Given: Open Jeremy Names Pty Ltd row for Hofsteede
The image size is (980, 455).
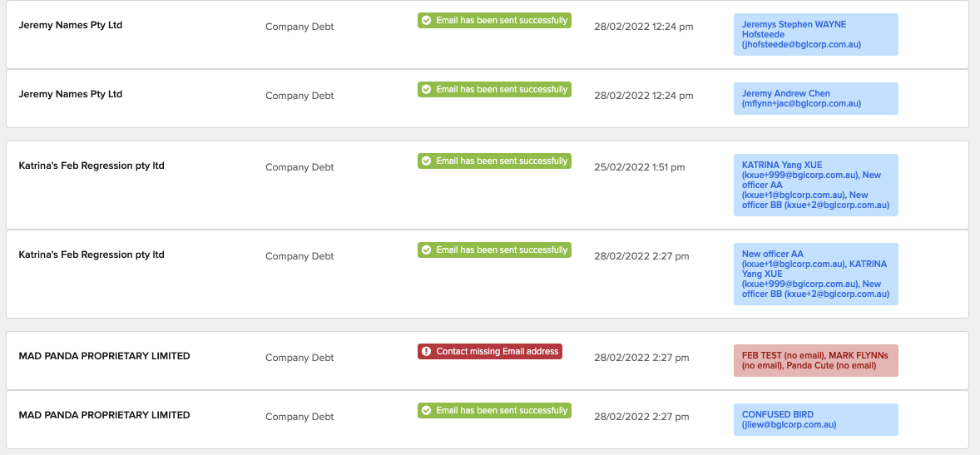Looking at the screenshot, I should [x=71, y=25].
